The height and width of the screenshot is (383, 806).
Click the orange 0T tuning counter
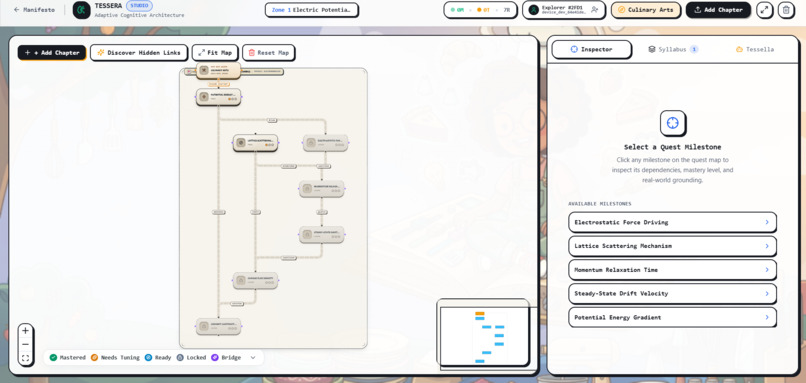[483, 10]
